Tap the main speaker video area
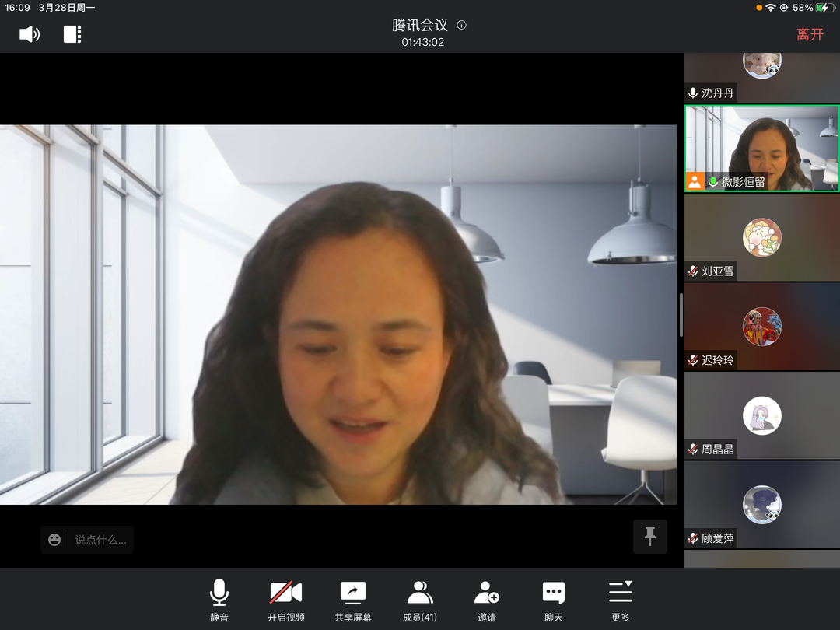The height and width of the screenshot is (630, 840). 338,314
